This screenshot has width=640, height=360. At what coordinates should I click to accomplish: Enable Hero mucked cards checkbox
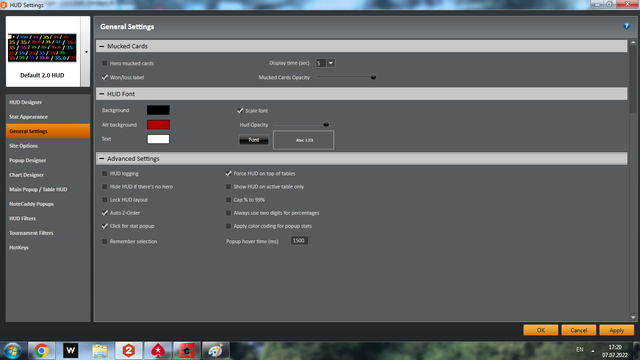point(105,63)
